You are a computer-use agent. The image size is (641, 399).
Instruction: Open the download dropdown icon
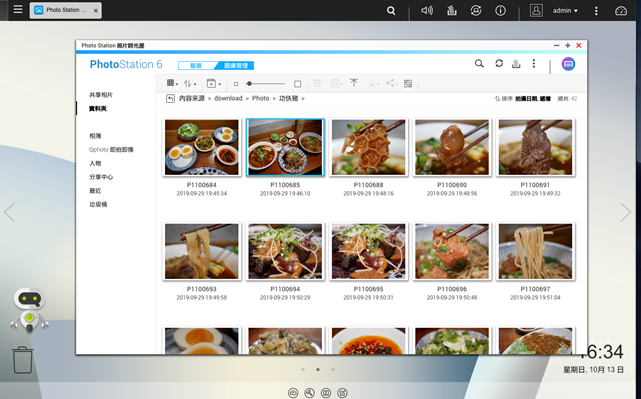click(x=373, y=83)
